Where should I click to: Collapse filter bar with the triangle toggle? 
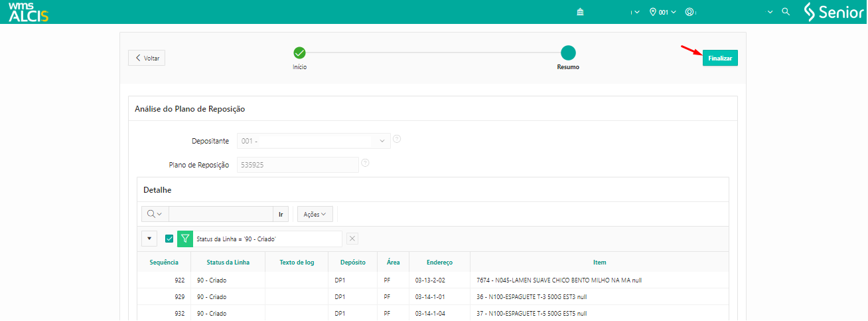click(149, 239)
